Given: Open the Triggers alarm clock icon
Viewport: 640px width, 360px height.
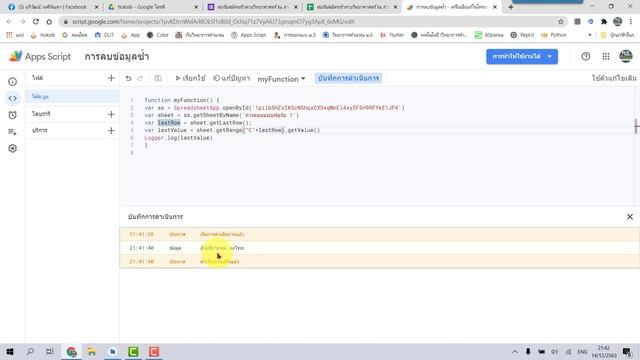Looking at the screenshot, I should tap(13, 115).
